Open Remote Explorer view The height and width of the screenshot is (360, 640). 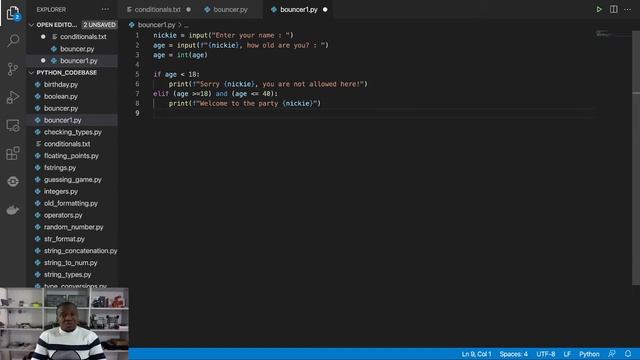pyautogui.click(x=13, y=126)
